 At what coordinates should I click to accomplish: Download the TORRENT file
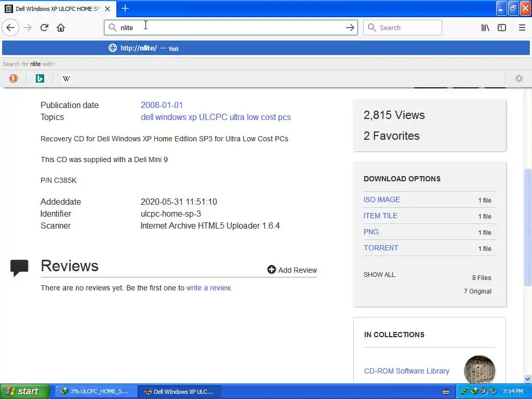(381, 248)
